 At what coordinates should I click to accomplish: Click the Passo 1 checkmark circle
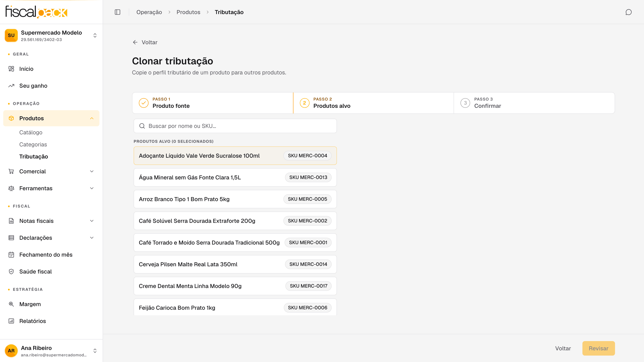[x=144, y=103]
